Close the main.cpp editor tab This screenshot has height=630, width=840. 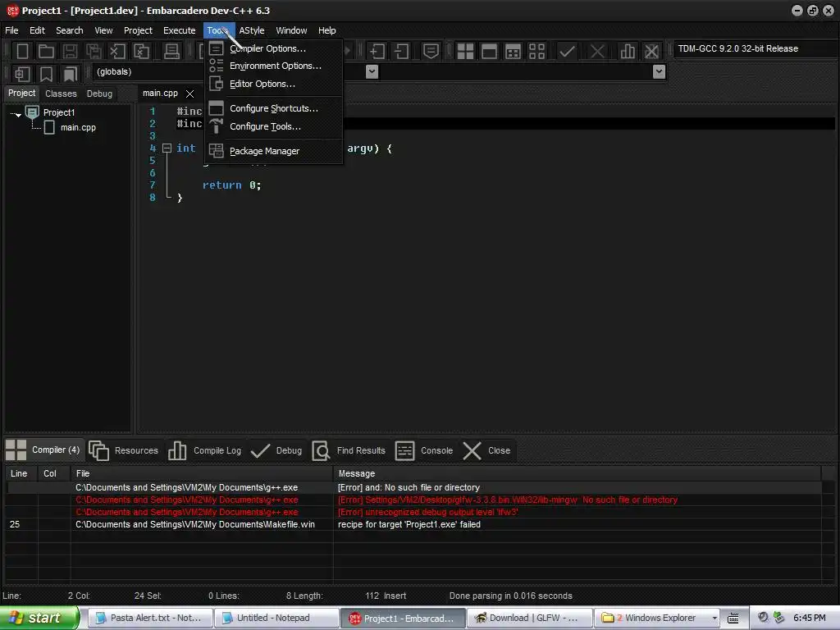[x=189, y=94]
